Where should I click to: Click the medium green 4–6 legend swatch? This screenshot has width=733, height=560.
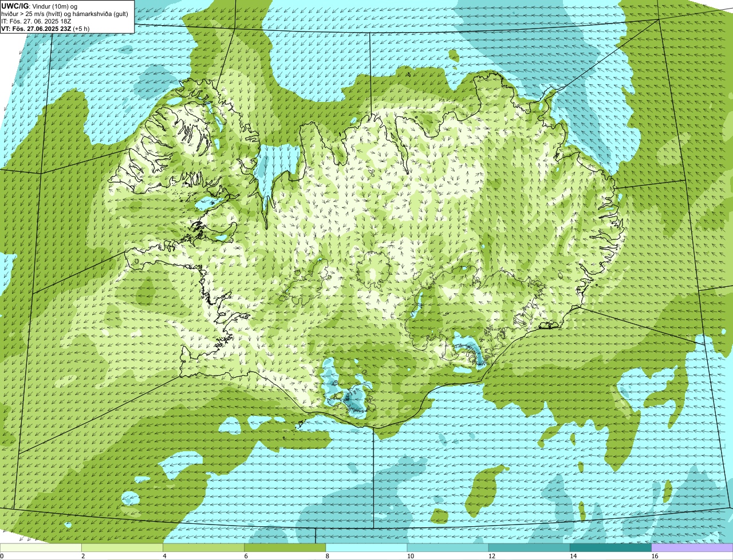[x=204, y=547]
